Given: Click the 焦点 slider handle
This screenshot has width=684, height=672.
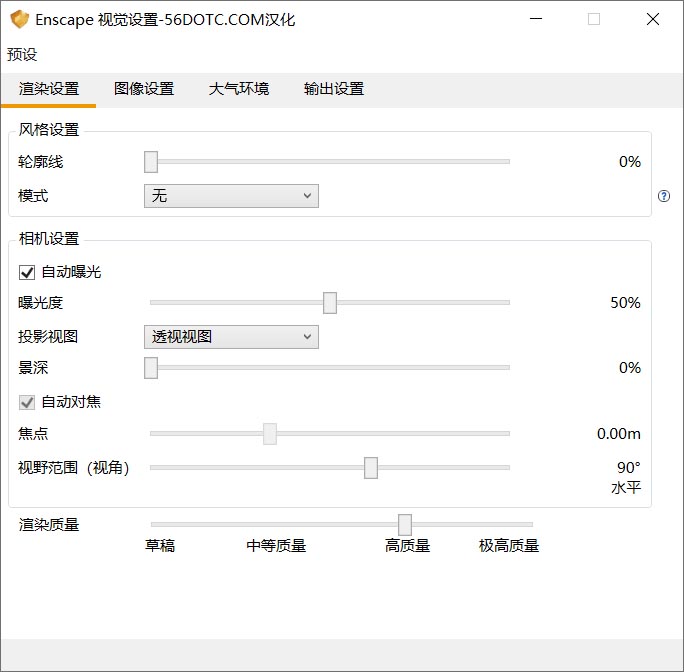Looking at the screenshot, I should [270, 434].
